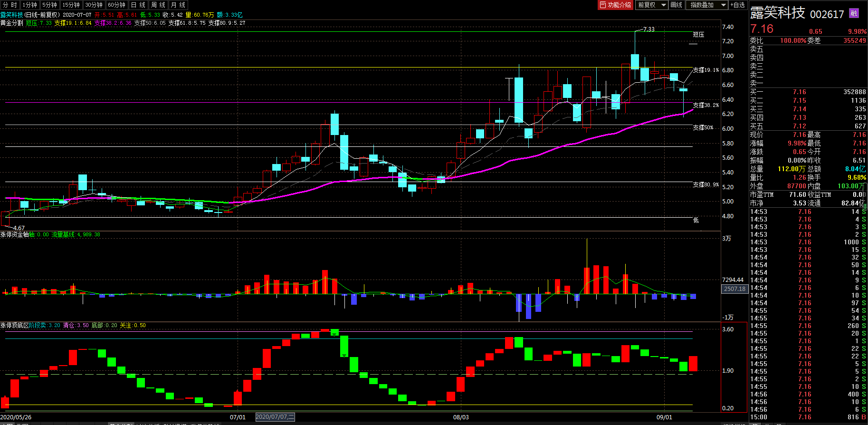Show the 日线 daily chart
The height and width of the screenshot is (425, 868).
[x=138, y=5]
